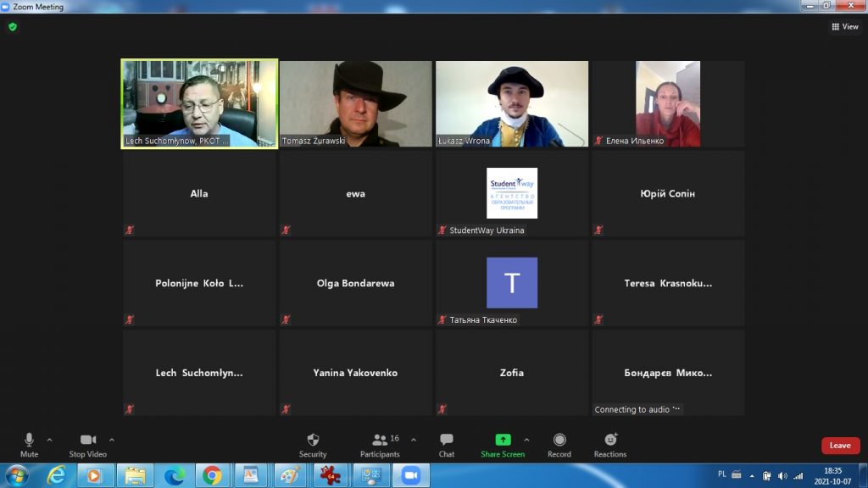
Task: Select Lech Suchomłynow's video tile
Action: coord(199,103)
